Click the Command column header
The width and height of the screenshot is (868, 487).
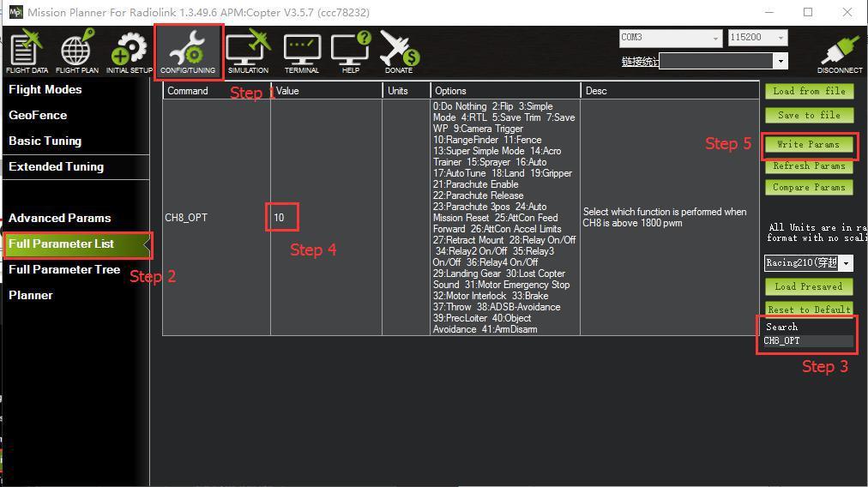click(216, 91)
